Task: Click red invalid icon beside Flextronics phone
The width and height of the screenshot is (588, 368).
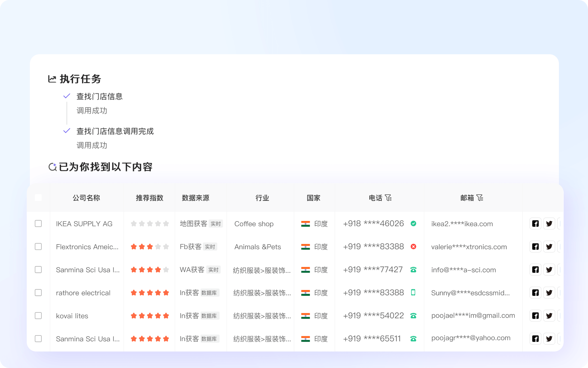Action: pos(413,247)
